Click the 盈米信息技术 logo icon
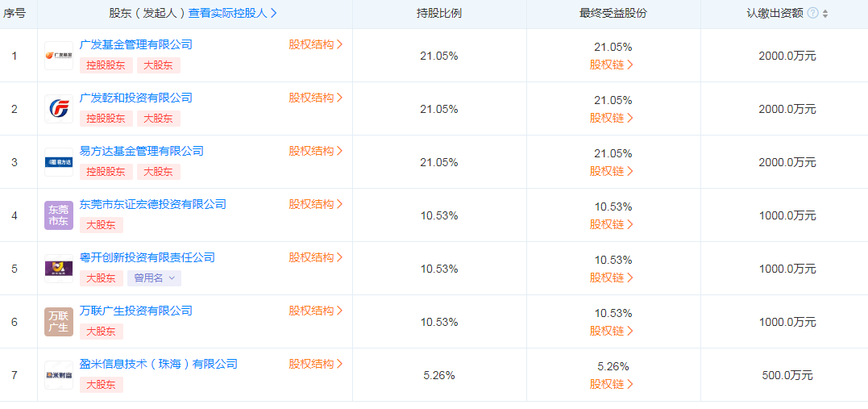The height and width of the screenshot is (409, 868). coord(59,375)
